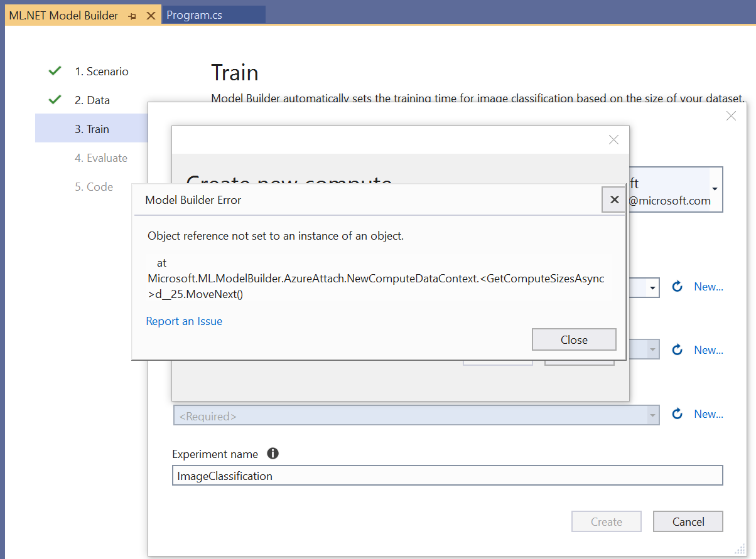This screenshot has width=756, height=559.
Task: Open the Report an Issue link
Action: tap(184, 321)
